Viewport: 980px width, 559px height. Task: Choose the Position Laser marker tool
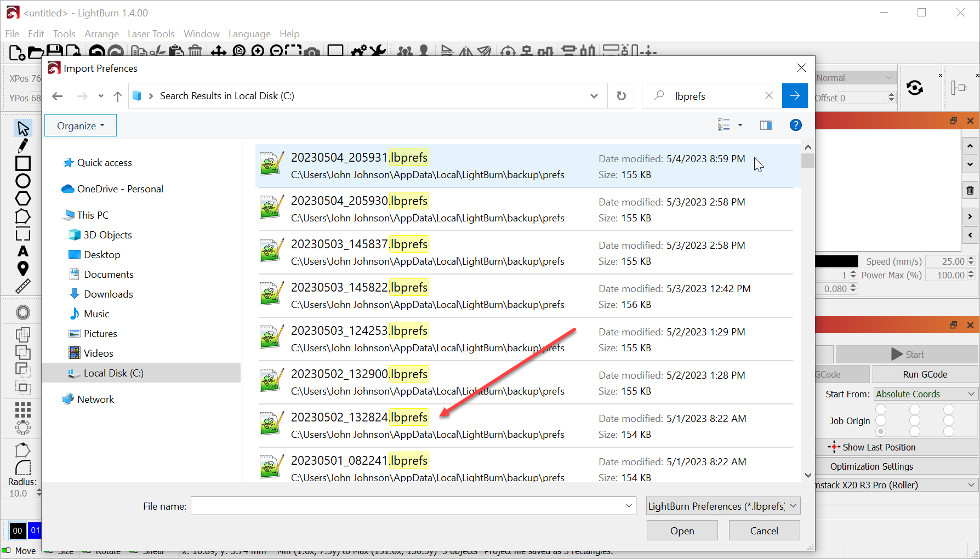coord(23,269)
